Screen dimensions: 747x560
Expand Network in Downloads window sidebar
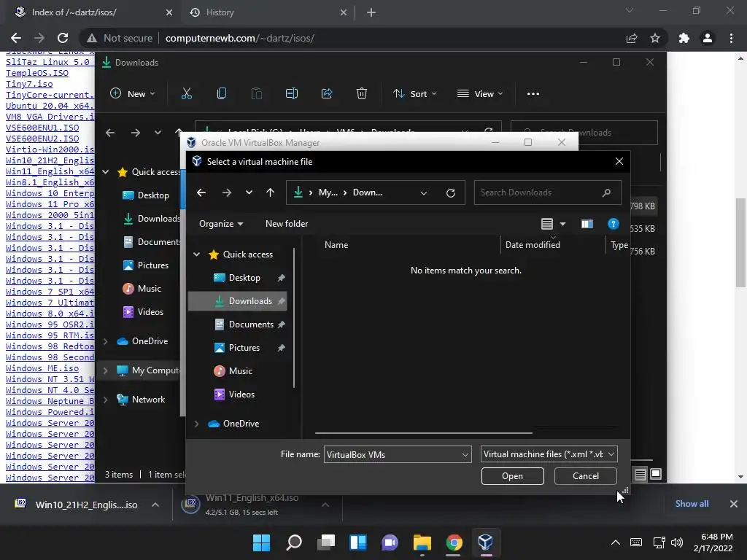click(105, 400)
